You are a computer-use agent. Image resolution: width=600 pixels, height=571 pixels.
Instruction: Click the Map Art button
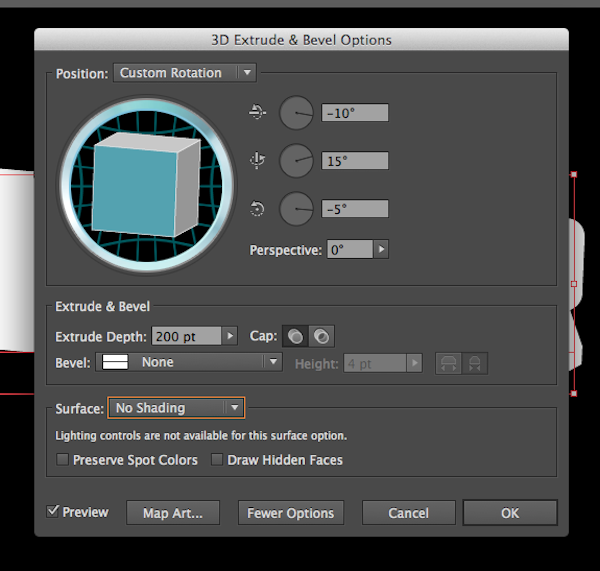173,513
